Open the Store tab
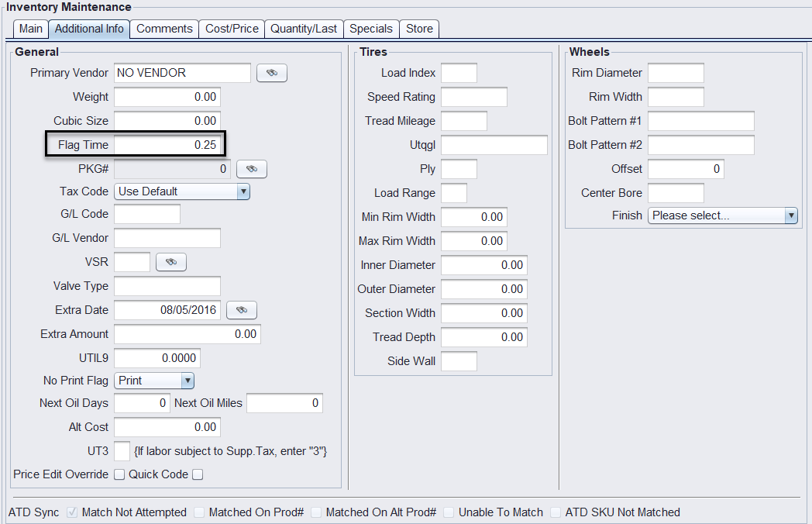Viewport: 812px width, 524px height. 420,29
